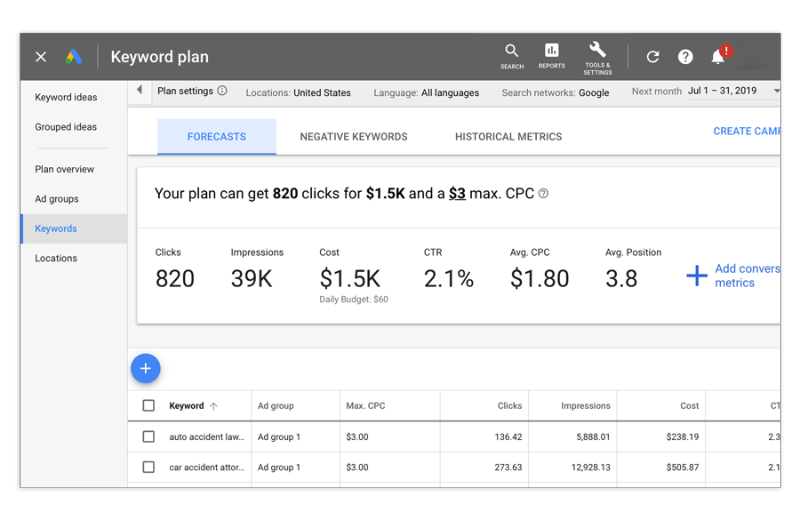Toggle the select-all keywords checkbox

click(148, 406)
